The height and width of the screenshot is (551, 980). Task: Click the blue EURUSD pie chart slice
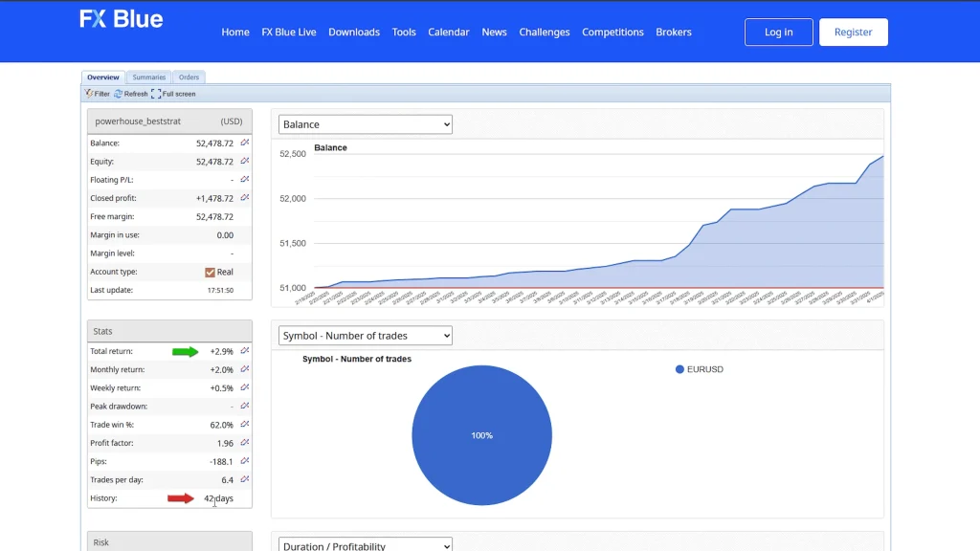point(481,435)
